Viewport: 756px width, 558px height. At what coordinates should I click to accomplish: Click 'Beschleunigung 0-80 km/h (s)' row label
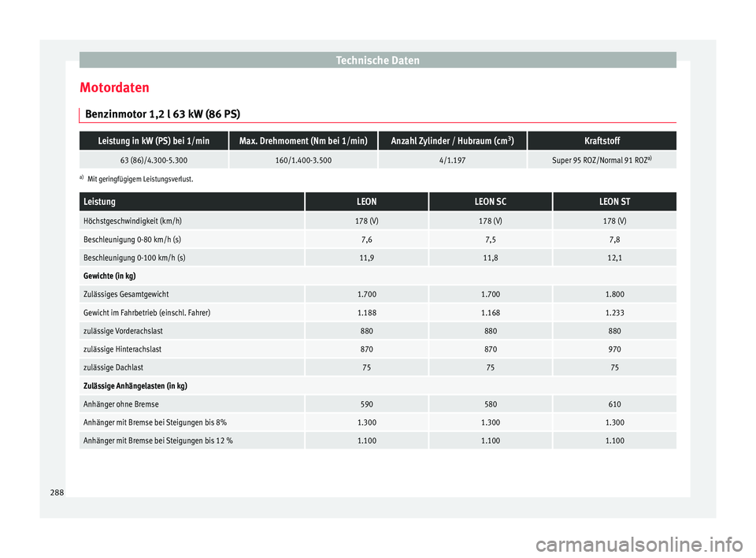[132, 240]
